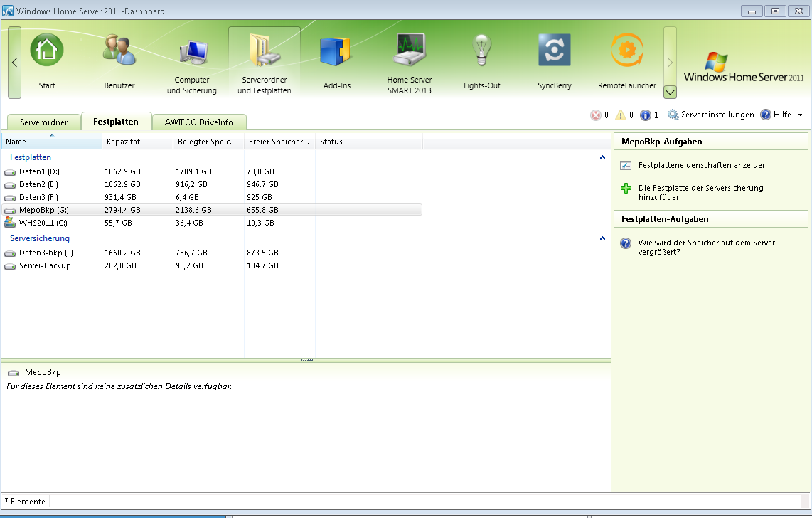Sort by the Kapazität column header
812x518 pixels.
pos(138,142)
